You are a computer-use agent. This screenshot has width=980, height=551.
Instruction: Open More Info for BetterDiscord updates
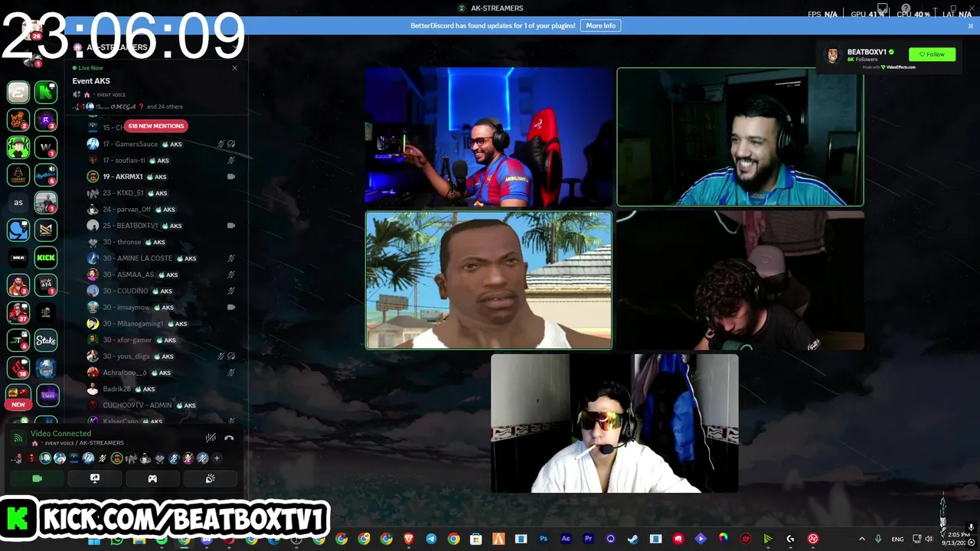[x=601, y=25]
